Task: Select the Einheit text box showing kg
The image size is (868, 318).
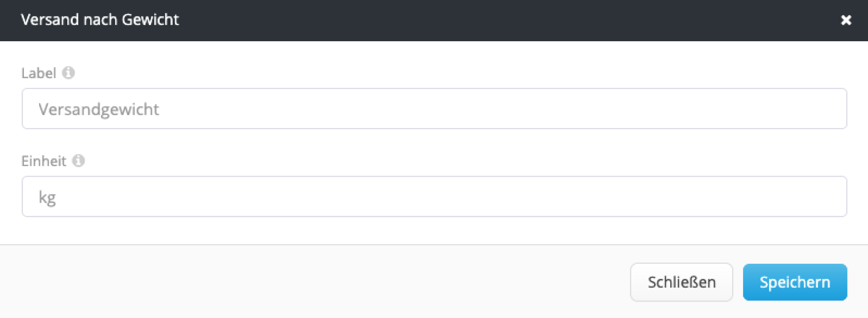Action: [434, 197]
